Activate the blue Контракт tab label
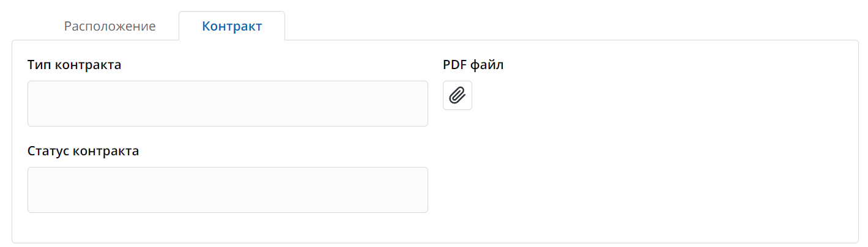Viewport: 868px width, 247px height. (232, 26)
